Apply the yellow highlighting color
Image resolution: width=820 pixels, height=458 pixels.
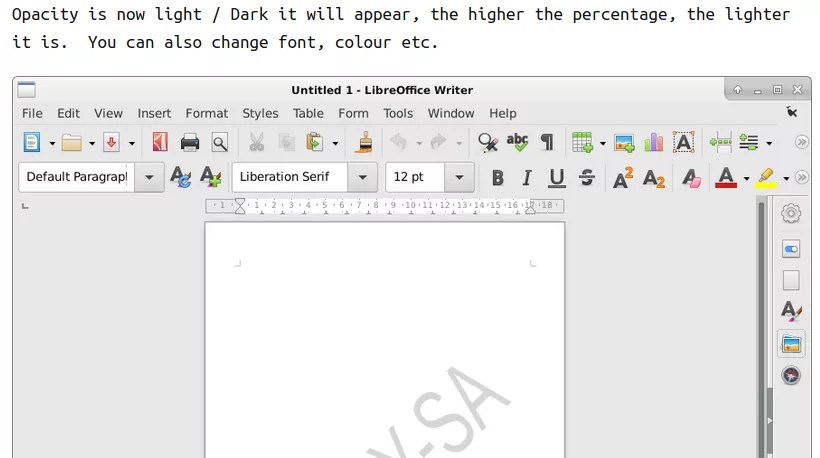[x=766, y=178]
